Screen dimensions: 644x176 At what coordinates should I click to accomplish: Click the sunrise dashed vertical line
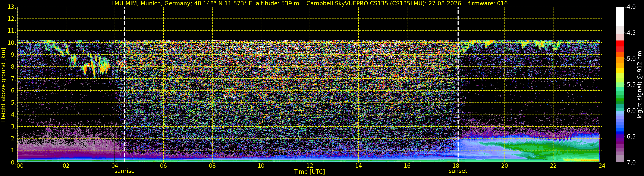[125, 85]
